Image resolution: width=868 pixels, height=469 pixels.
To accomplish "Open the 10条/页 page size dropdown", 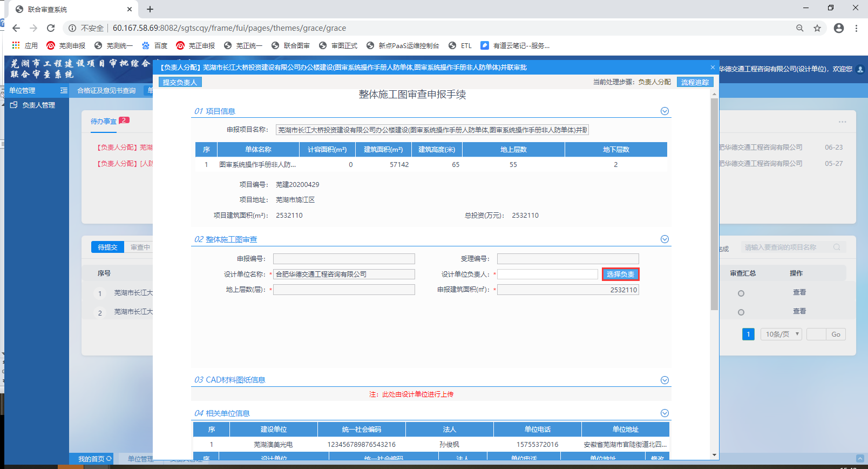I will [x=781, y=334].
